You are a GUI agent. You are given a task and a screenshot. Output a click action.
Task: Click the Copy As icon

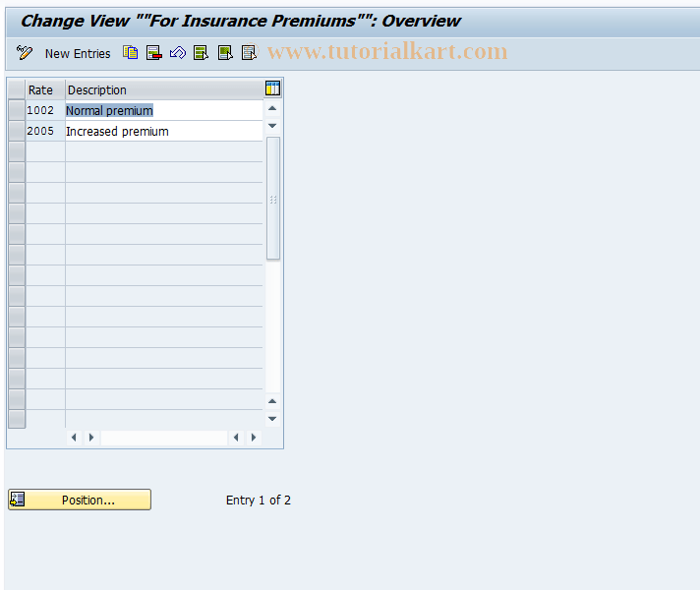point(131,53)
